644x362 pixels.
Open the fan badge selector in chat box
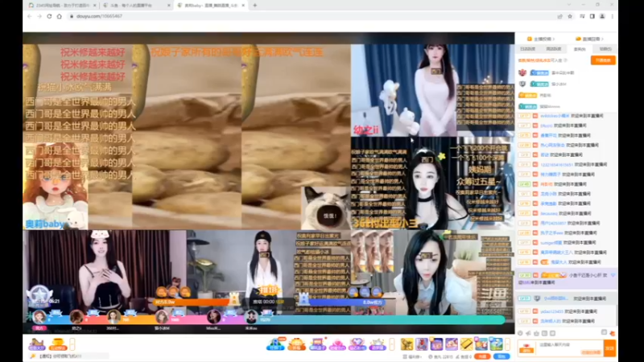[526, 349]
